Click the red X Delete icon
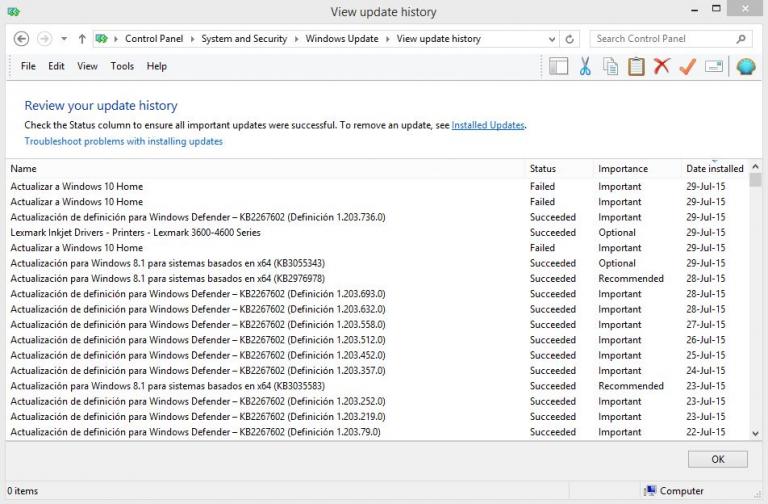 pos(661,67)
